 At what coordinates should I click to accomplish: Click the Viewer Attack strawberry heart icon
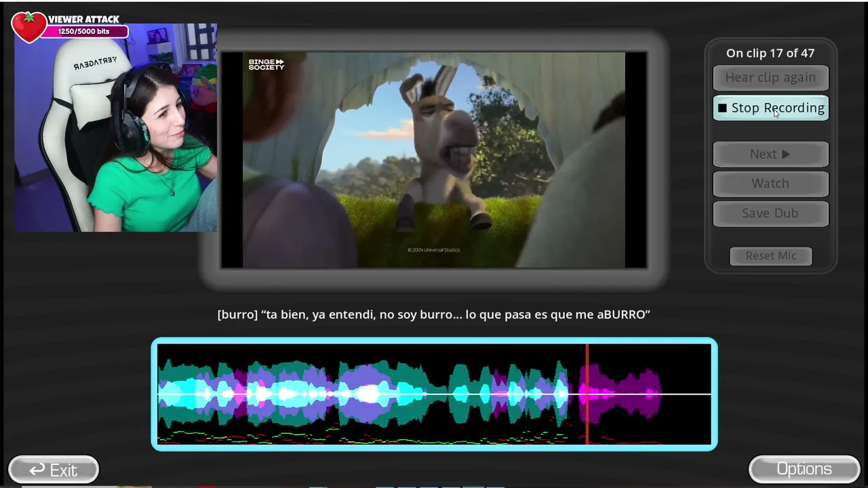coord(28,27)
